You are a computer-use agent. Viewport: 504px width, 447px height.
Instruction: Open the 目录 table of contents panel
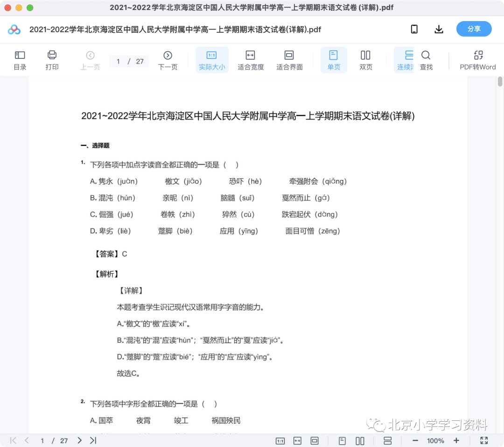(20, 60)
